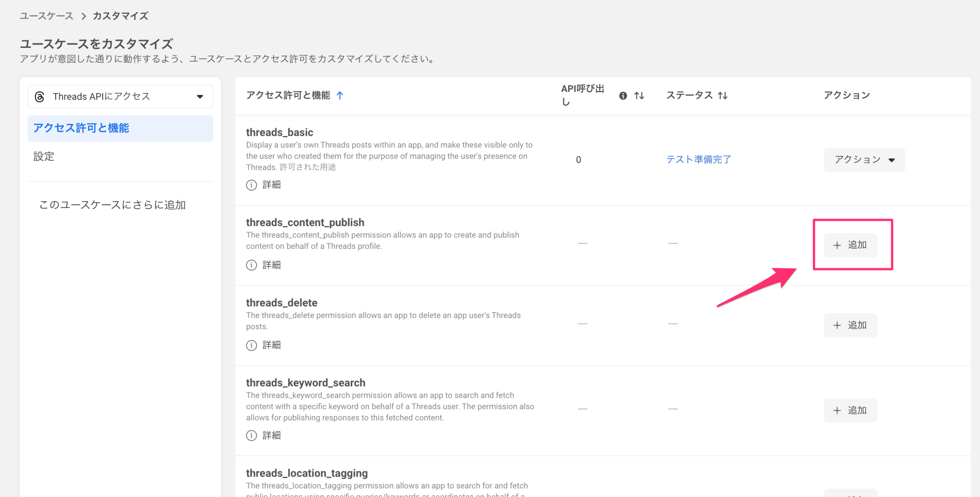Click info icon under threads_basic description
980x497 pixels.
(252, 185)
